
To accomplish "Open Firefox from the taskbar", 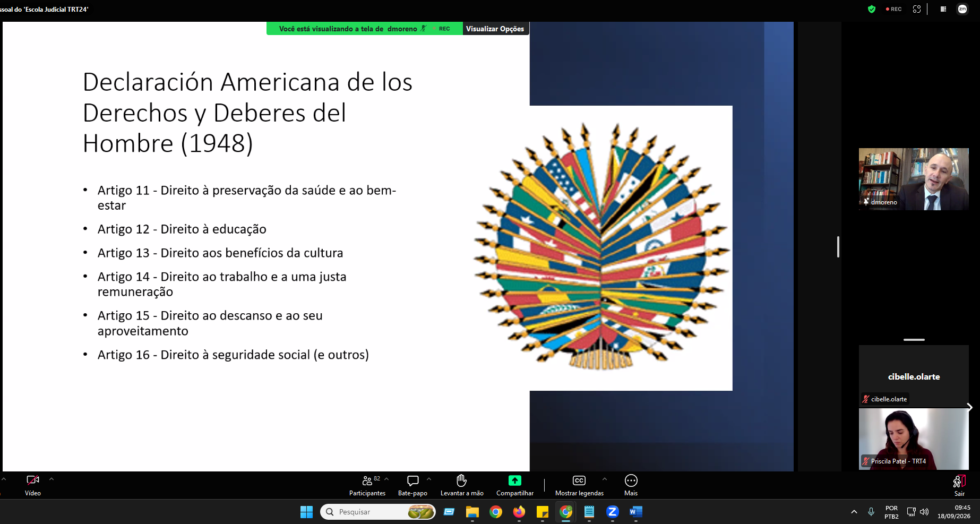I will coord(519,512).
